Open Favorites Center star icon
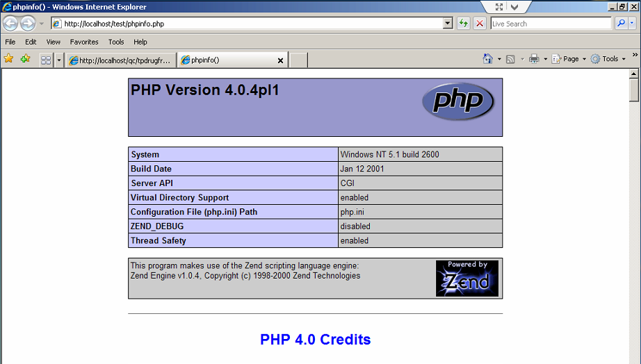Image resolution: width=641 pixels, height=364 pixels. coord(8,59)
